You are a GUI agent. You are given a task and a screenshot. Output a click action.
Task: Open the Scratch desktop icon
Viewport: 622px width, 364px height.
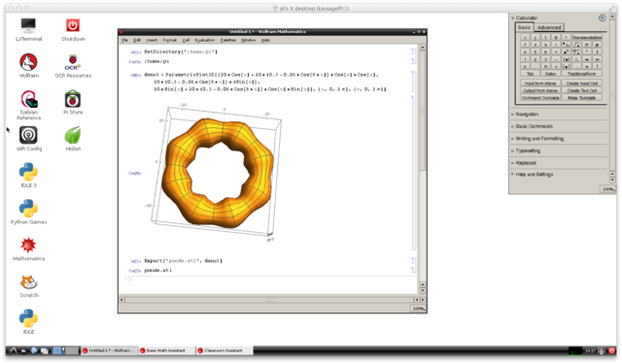pos(28,285)
